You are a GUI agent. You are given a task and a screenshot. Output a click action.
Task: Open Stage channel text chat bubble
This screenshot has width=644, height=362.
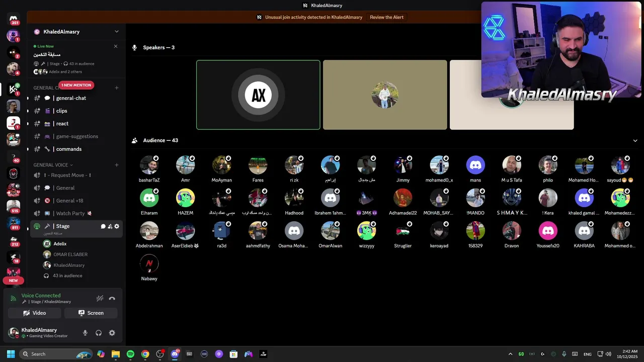click(x=103, y=226)
